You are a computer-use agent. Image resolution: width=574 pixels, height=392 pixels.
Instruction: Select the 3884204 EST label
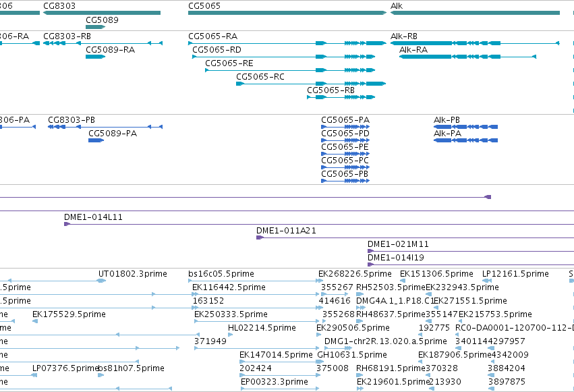(507, 369)
